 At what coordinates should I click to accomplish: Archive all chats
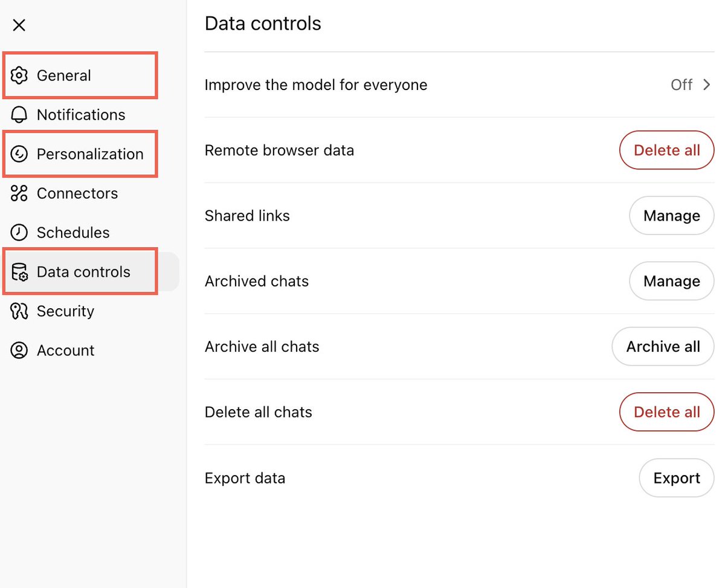click(x=663, y=346)
